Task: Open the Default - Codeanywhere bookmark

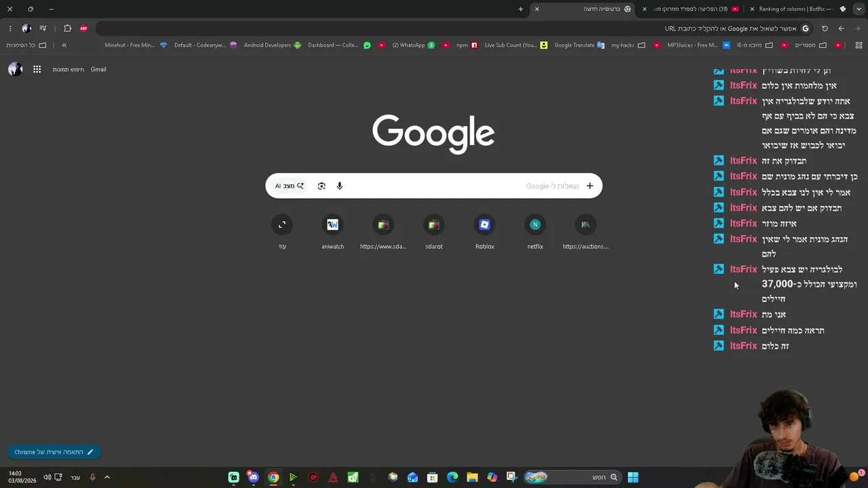Action: pyautogui.click(x=205, y=45)
